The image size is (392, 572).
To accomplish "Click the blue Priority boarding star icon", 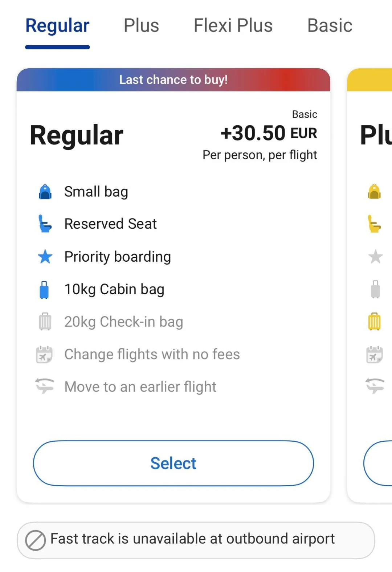I will pos(45,257).
